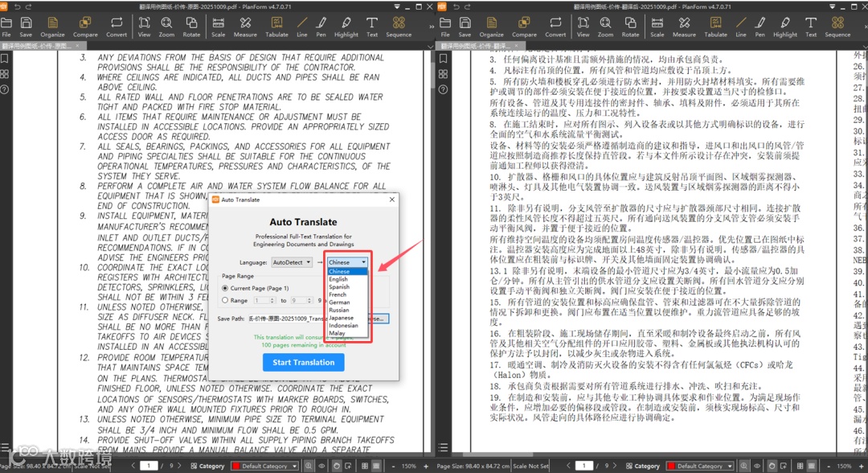This screenshot has width=868, height=473.
Task: Open title bar dropdown arrow in left window
Action: [397, 6]
